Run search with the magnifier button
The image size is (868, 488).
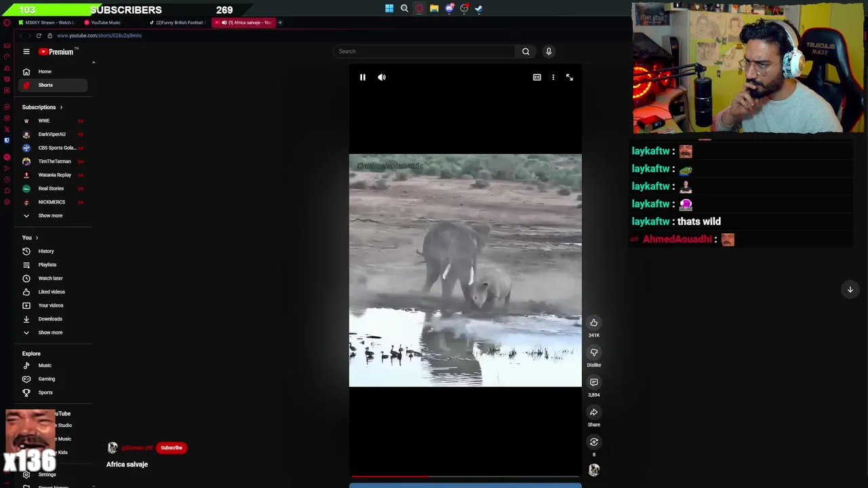tap(526, 52)
